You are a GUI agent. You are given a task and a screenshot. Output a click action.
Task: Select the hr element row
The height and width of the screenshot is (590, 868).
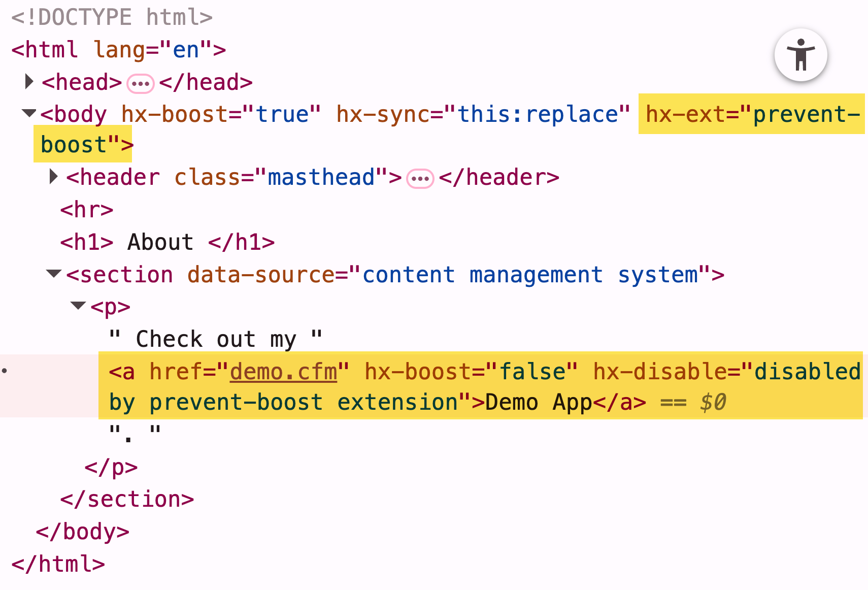click(87, 210)
